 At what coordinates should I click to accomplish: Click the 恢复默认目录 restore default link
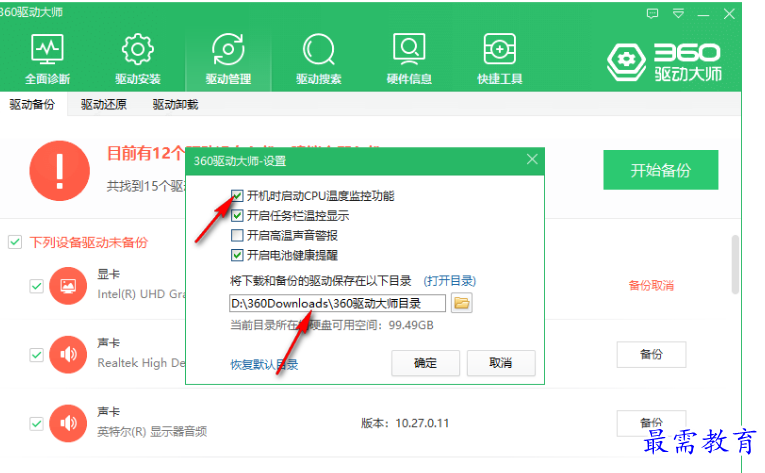[264, 365]
